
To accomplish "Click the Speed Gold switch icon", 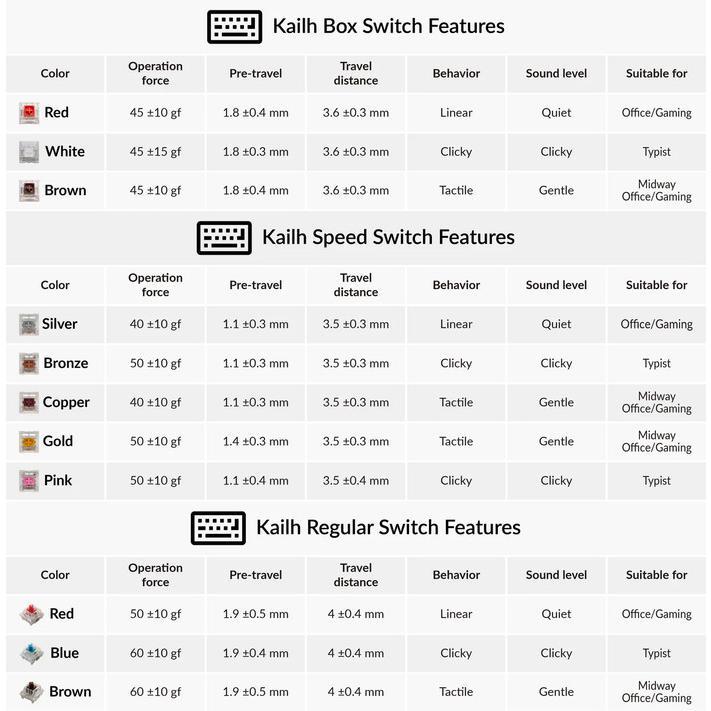I will tap(28, 441).
